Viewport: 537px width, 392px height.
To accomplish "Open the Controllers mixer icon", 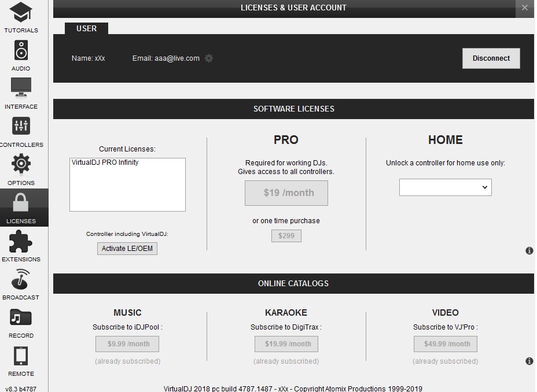I will click(x=21, y=126).
